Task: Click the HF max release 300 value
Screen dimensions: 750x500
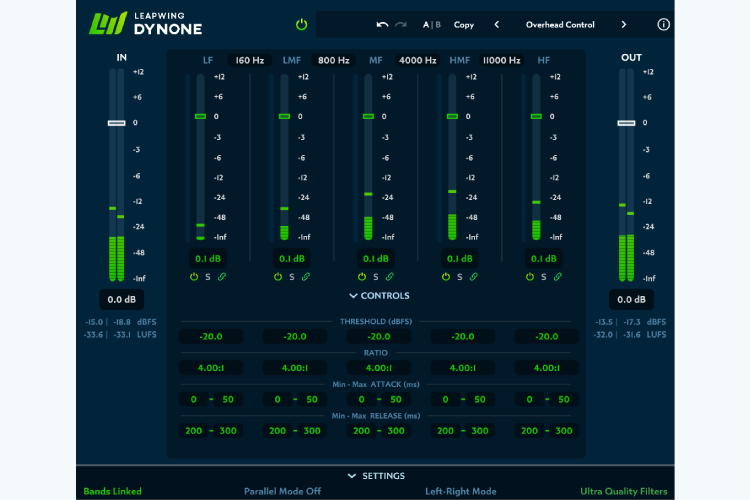Action: tap(564, 431)
